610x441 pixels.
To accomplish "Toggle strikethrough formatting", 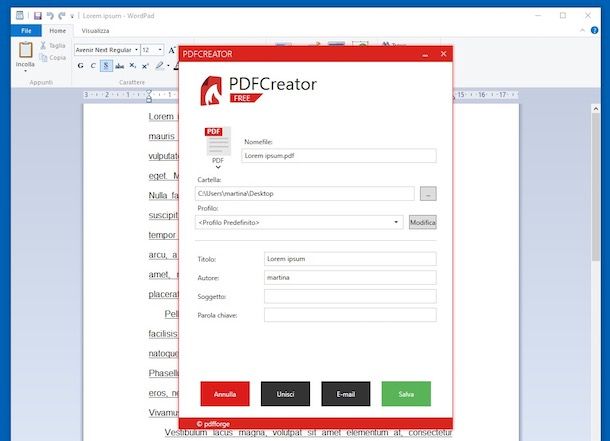I will (119, 66).
